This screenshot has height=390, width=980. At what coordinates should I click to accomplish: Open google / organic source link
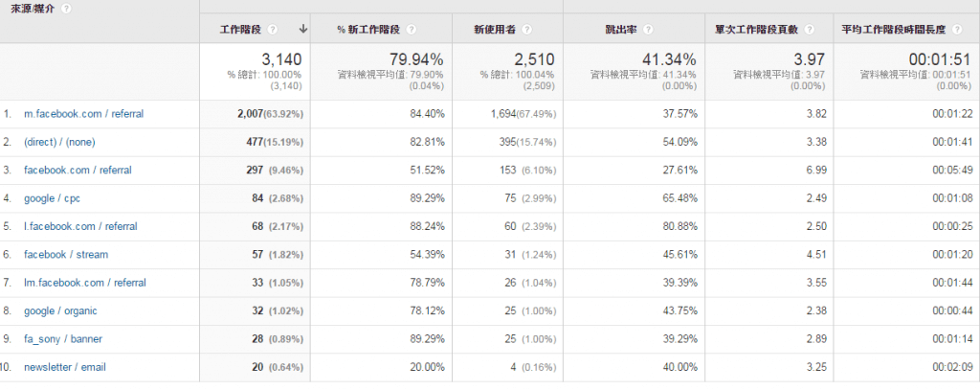click(x=60, y=310)
